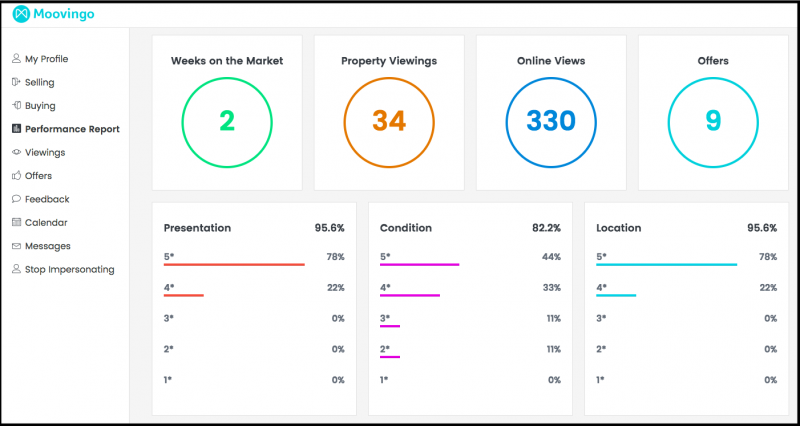Click the Condition 3* magenta progress bar
Viewport: 800px width, 426px height.
[x=390, y=326]
